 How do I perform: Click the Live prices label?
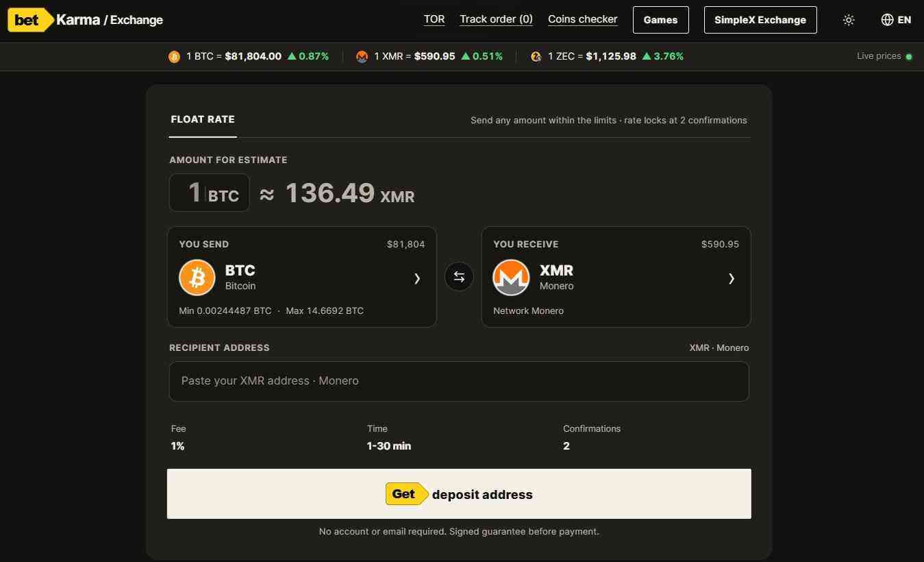(879, 56)
